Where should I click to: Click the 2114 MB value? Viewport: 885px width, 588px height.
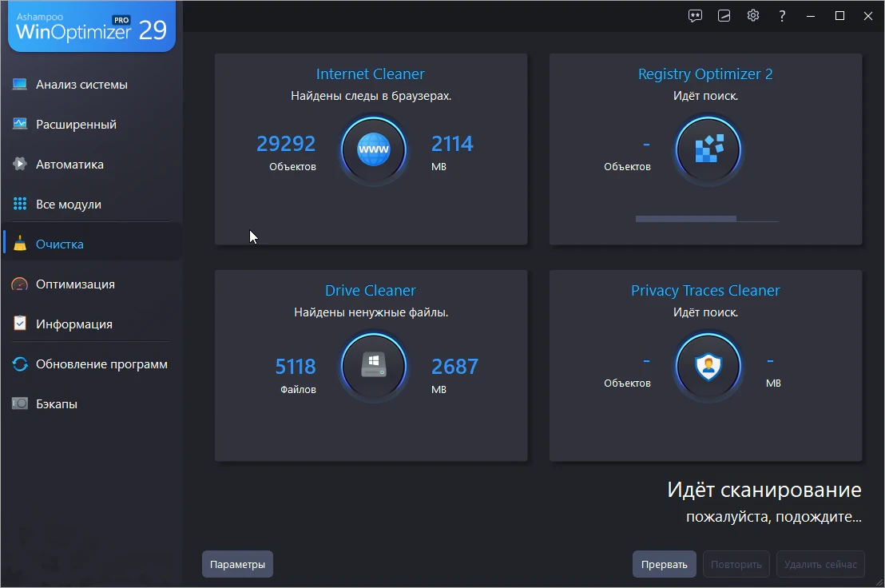[x=452, y=143]
